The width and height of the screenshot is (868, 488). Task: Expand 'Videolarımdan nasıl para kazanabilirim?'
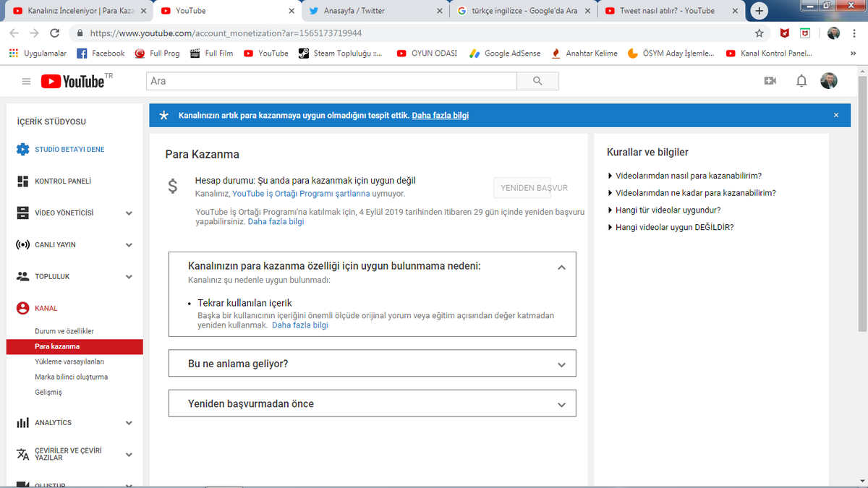684,176
